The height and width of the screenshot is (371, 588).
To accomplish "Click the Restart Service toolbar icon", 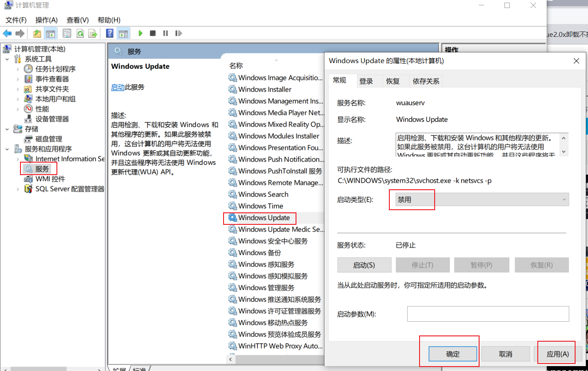I will (x=179, y=33).
